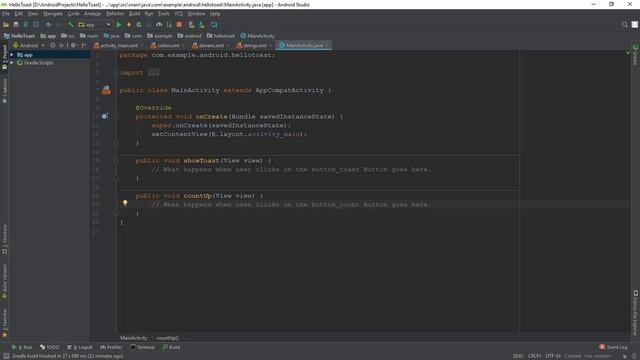Click the override gutter icon beside onCreate
Screen dimensions: 640x360
[105, 116]
